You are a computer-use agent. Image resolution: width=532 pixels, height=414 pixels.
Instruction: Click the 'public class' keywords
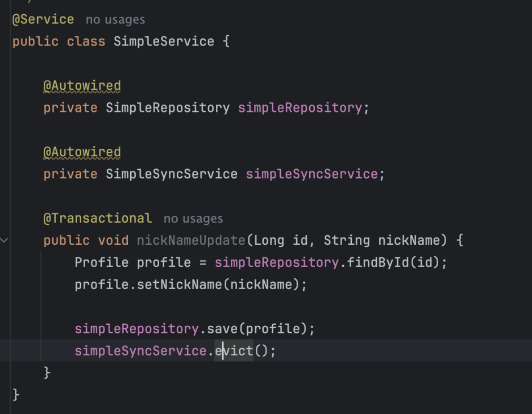tap(59, 41)
